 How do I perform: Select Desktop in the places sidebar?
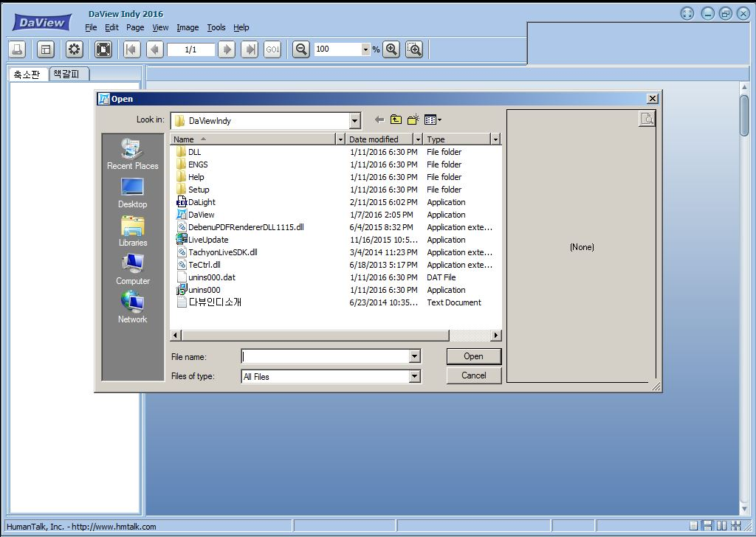pos(133,193)
